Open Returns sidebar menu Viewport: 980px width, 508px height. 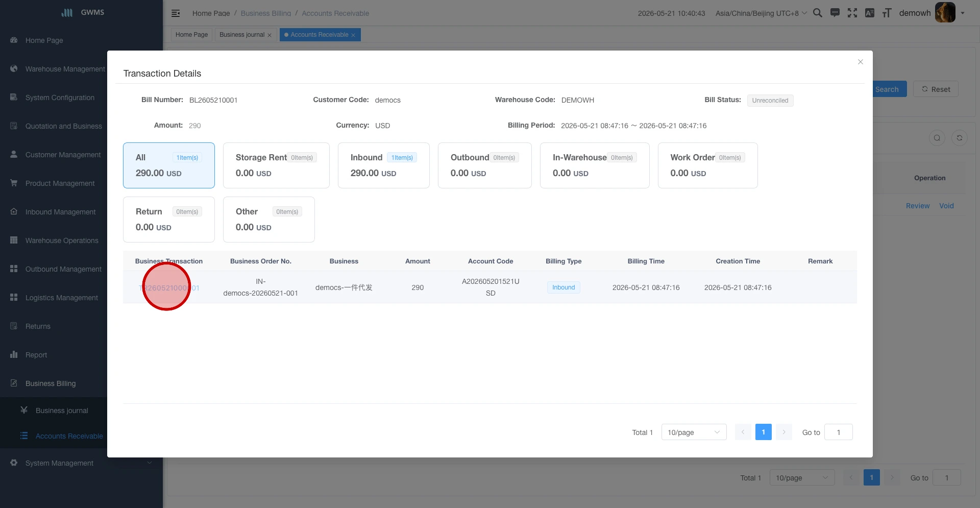(38, 326)
